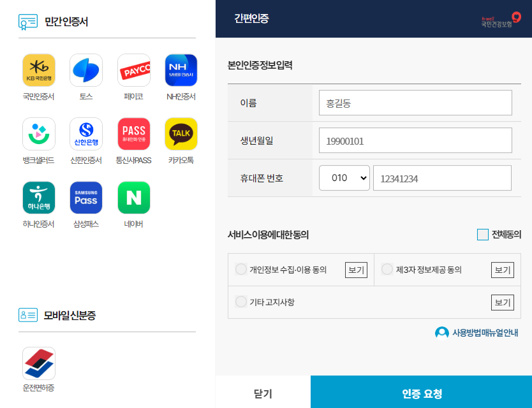Screen dimensions: 532x408
Task: Select the 뱅크샐러드 icon
Action: pos(39,134)
